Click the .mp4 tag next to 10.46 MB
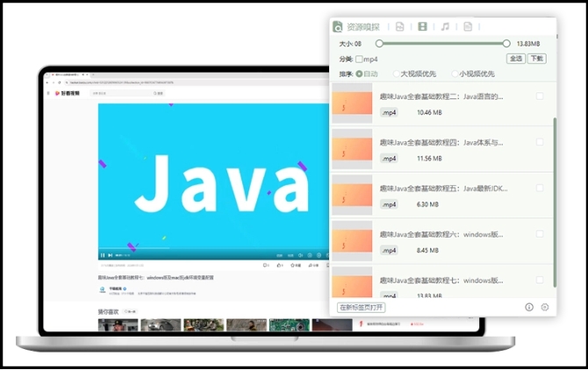This screenshot has width=588, height=370. click(x=389, y=112)
